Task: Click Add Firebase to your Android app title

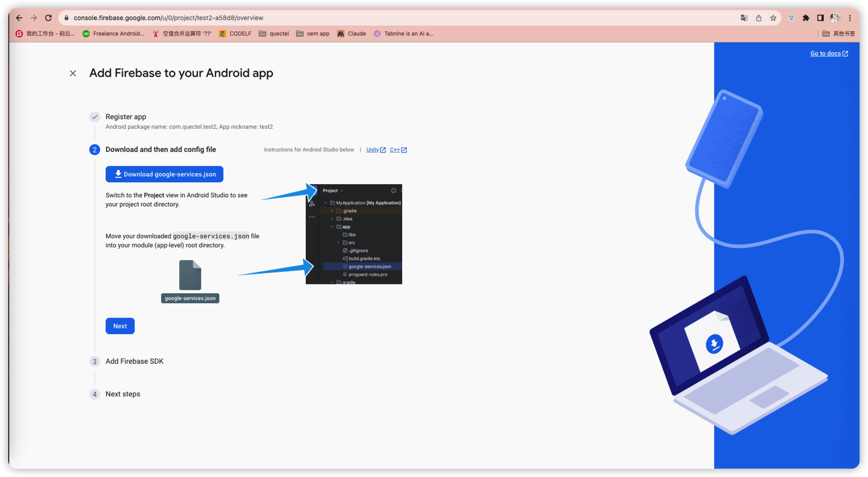Action: (181, 73)
